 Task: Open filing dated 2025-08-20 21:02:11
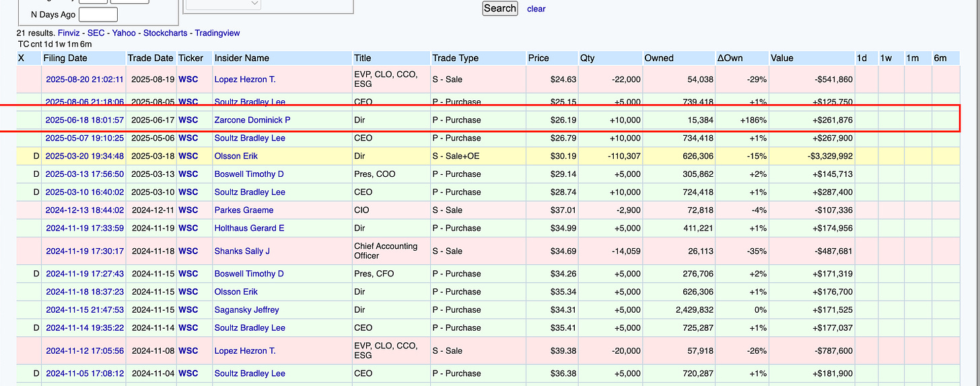pyautogui.click(x=85, y=79)
